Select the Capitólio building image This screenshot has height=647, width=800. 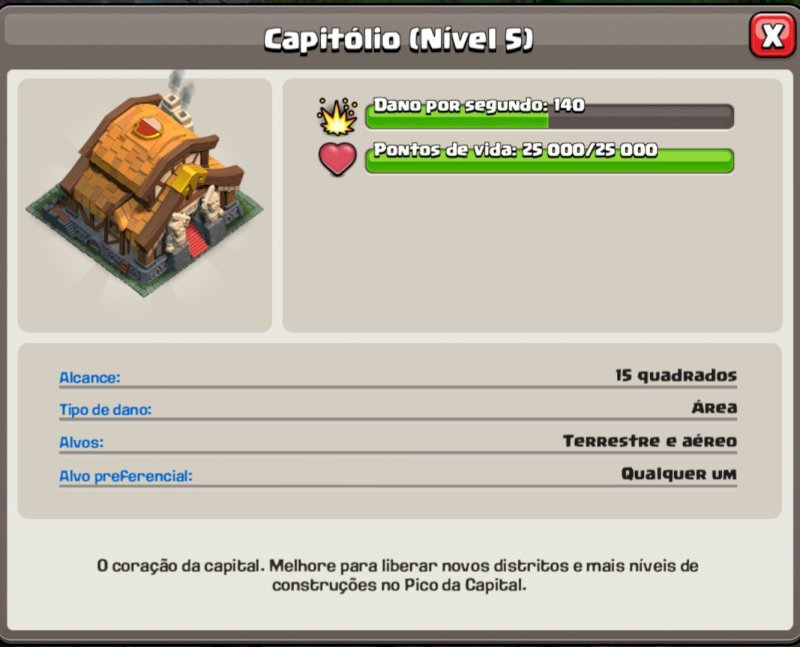tap(145, 195)
